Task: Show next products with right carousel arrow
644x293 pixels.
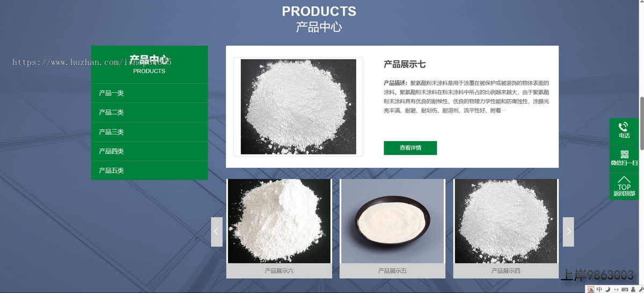Action: 568,232
